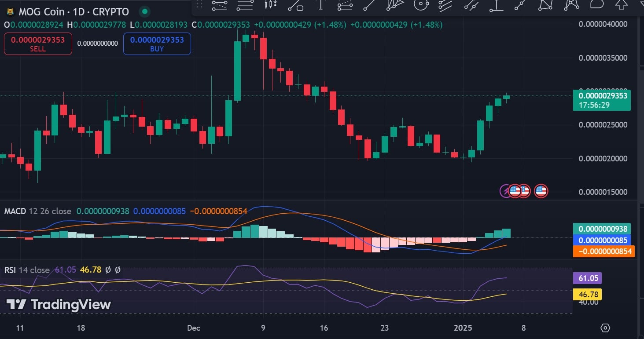Click the purple lightning bolt event icon
This screenshot has height=339, width=644.
click(x=506, y=191)
